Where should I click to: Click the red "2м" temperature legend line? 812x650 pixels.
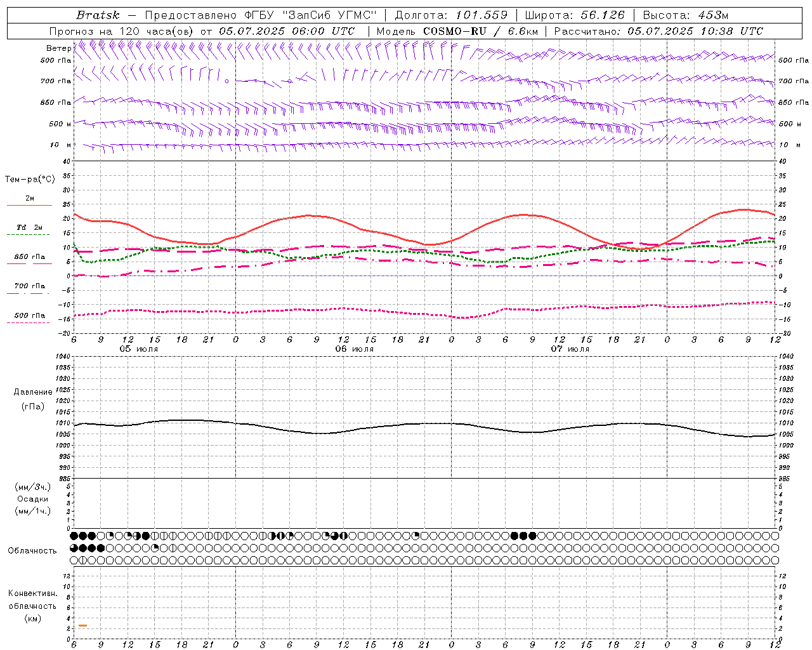(x=29, y=205)
